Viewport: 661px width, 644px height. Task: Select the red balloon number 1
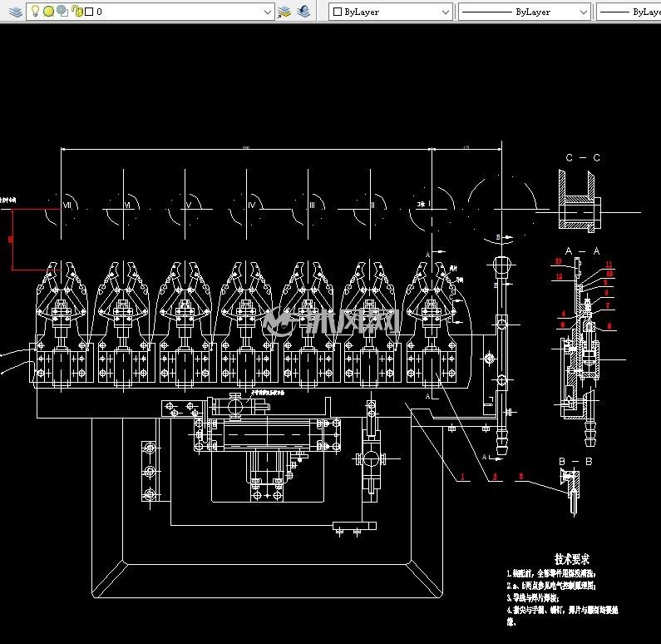pos(462,477)
